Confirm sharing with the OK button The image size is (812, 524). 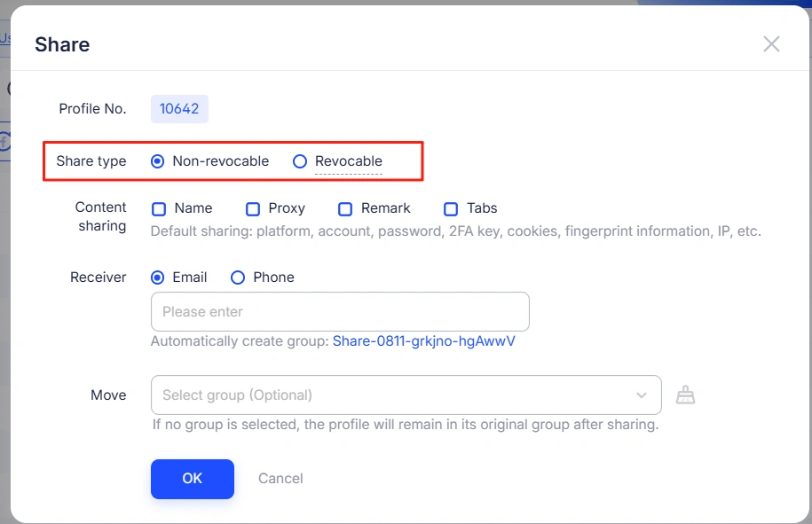click(193, 479)
